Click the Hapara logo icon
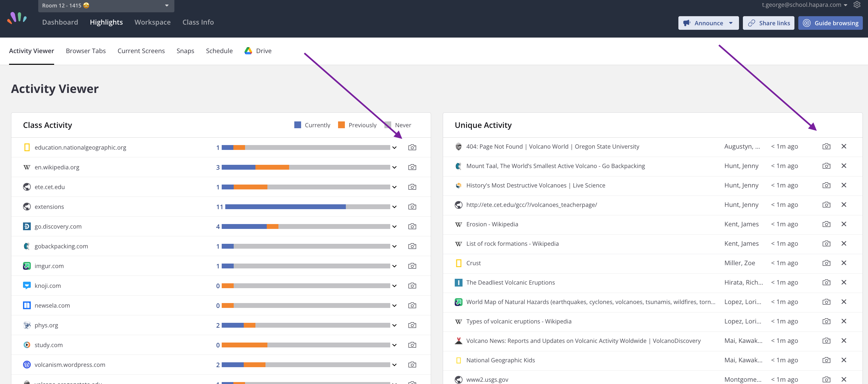868x384 pixels. click(17, 18)
